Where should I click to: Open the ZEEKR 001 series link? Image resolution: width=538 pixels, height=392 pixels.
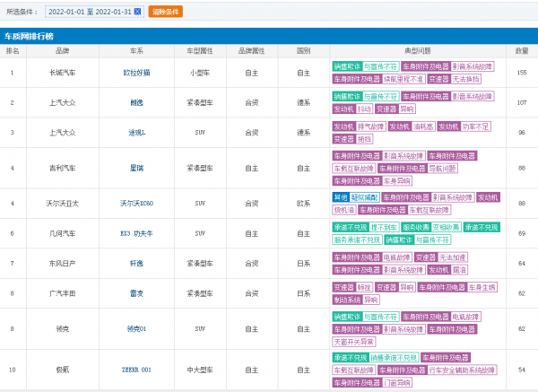[x=136, y=370]
